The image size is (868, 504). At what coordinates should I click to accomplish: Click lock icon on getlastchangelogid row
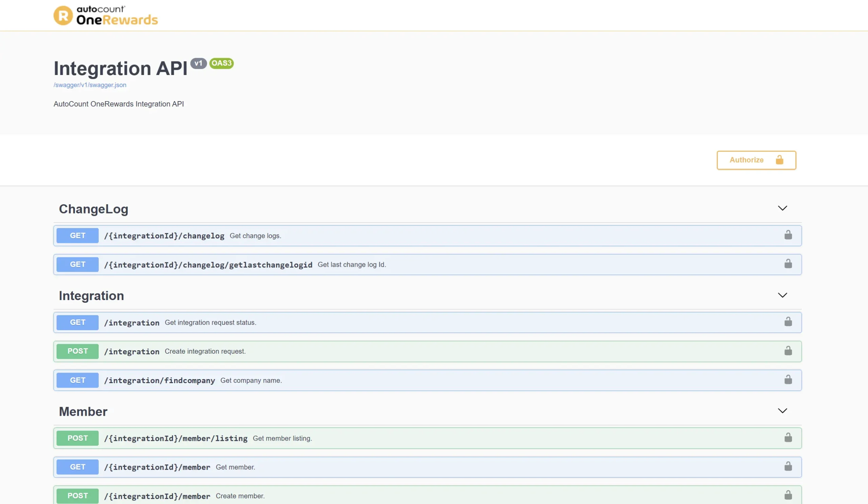(788, 264)
